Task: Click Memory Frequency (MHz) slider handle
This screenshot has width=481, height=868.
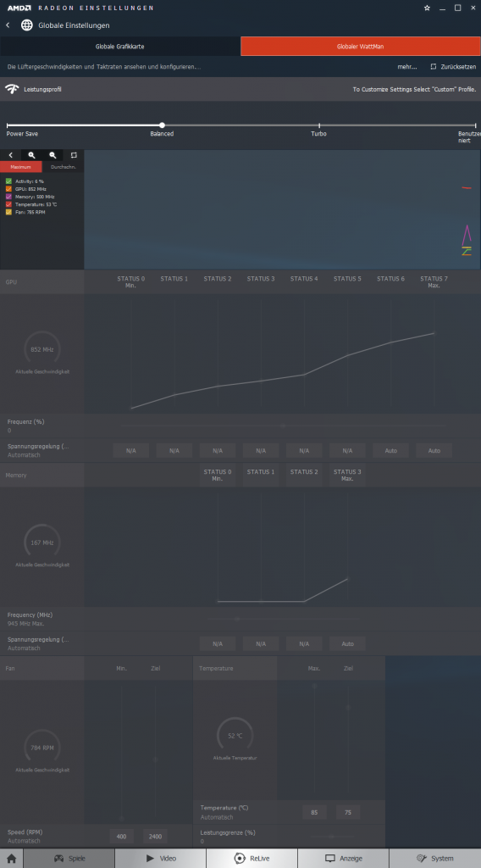Action: click(x=237, y=619)
